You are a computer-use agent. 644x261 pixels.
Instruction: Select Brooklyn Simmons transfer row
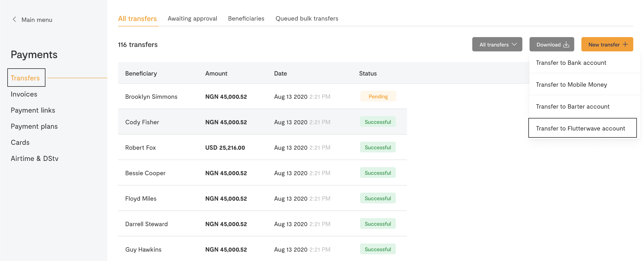click(x=262, y=96)
